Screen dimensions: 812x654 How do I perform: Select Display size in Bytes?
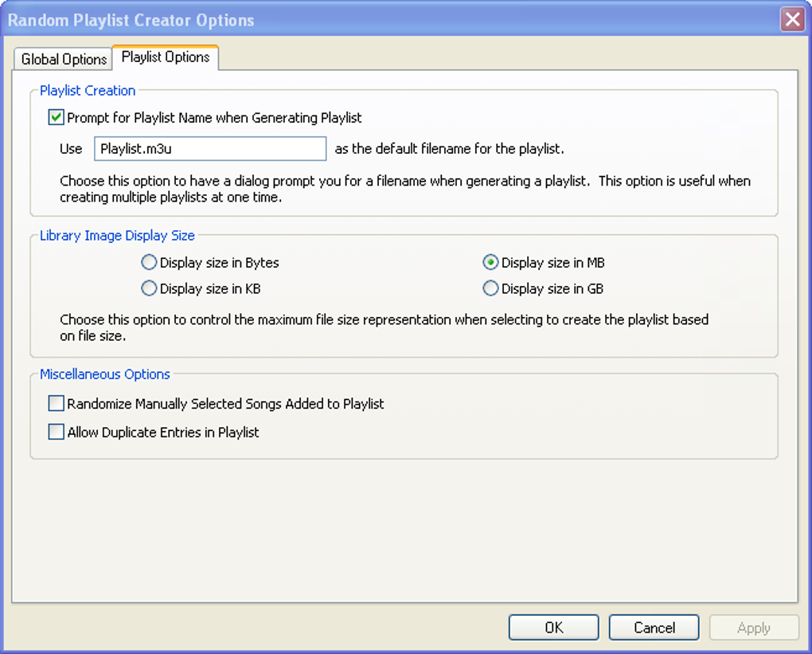click(x=149, y=263)
